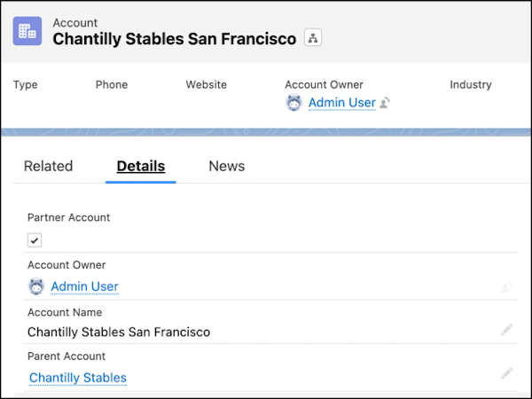Open the account hierarchy view icon
Screen dimensions: 532x399
point(313,37)
